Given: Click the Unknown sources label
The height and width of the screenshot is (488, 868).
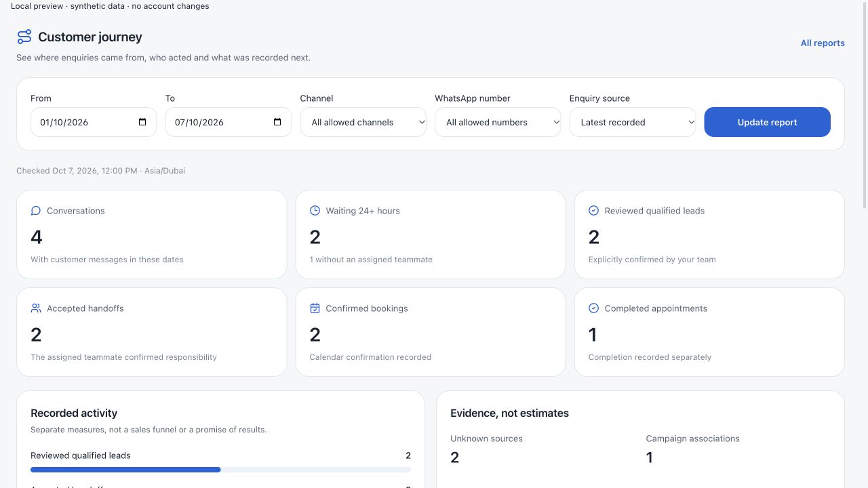Looking at the screenshot, I should coord(486,439).
